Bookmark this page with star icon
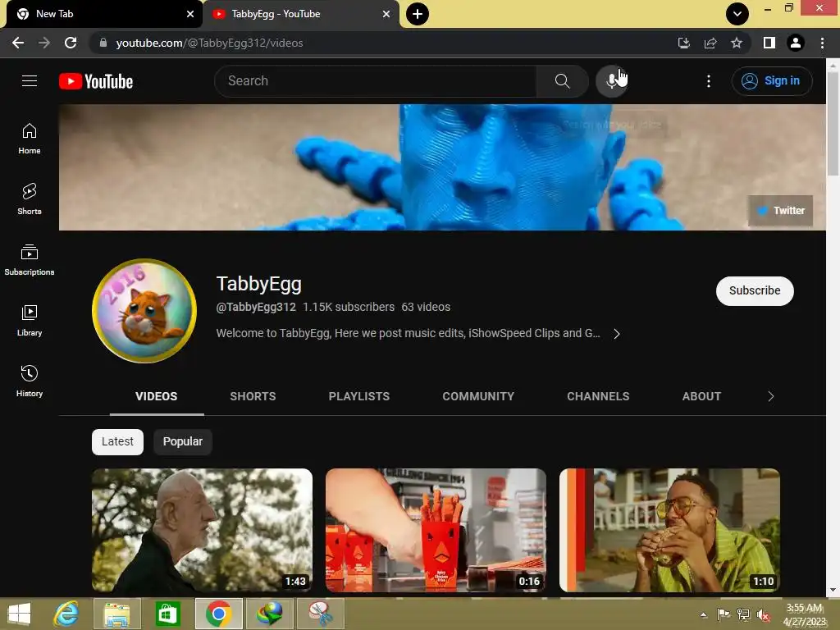Viewport: 840px width, 630px height. [737, 43]
